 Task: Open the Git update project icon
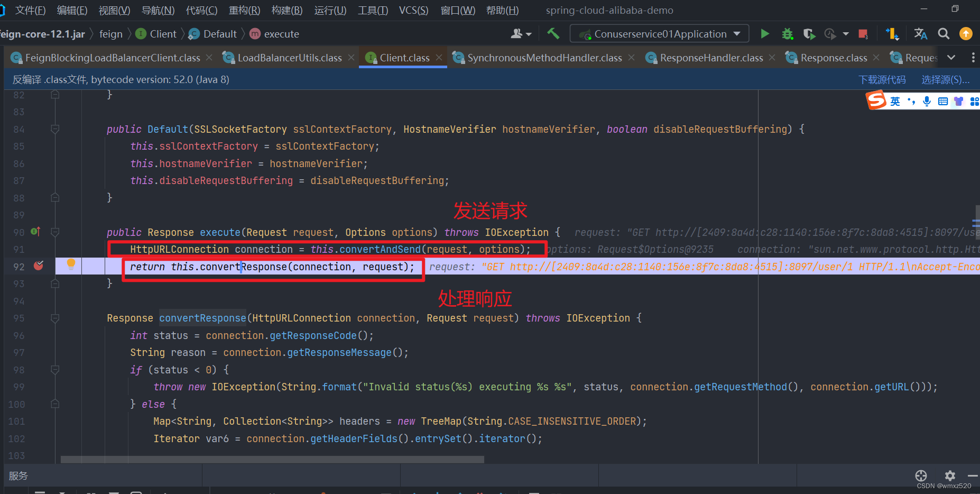pyautogui.click(x=892, y=34)
